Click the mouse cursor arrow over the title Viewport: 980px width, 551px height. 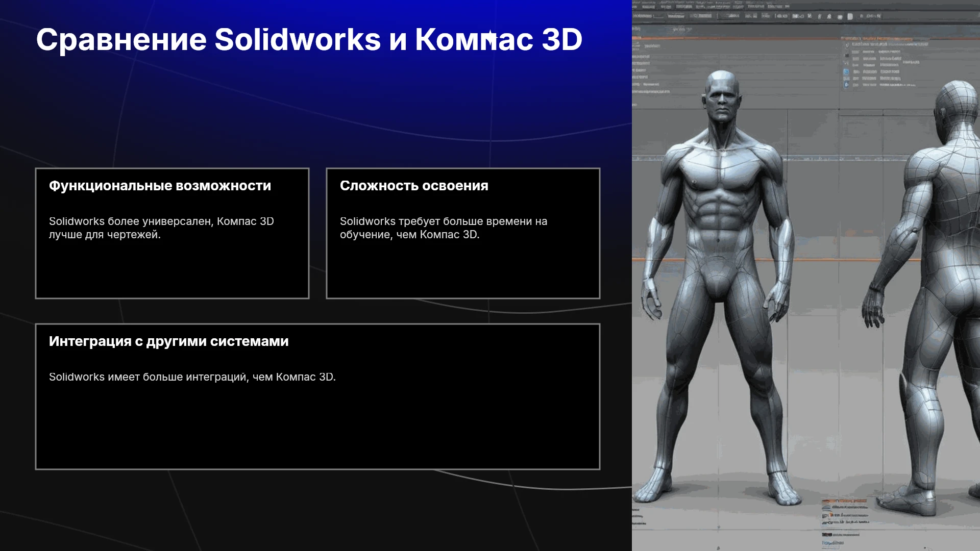[489, 38]
